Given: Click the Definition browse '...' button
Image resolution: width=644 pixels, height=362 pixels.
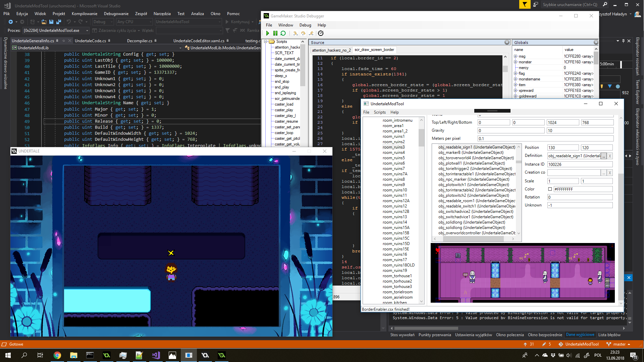Looking at the screenshot, I should click(x=604, y=156).
